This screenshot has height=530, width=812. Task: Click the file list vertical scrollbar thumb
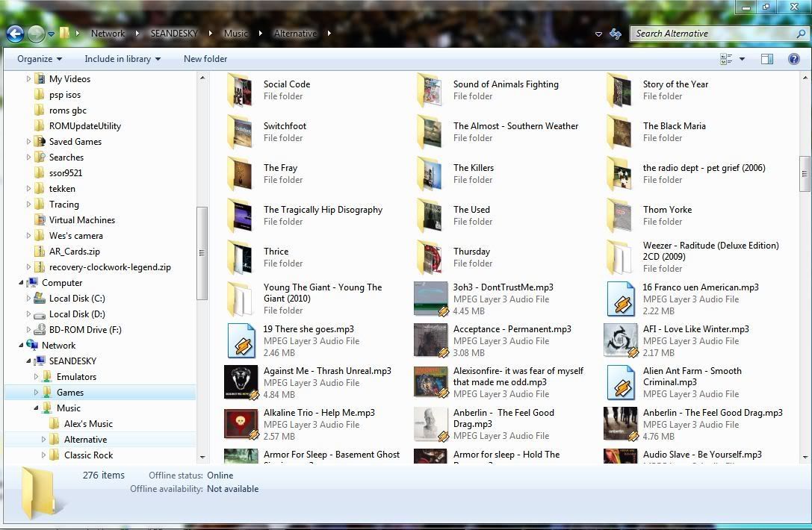(805, 174)
